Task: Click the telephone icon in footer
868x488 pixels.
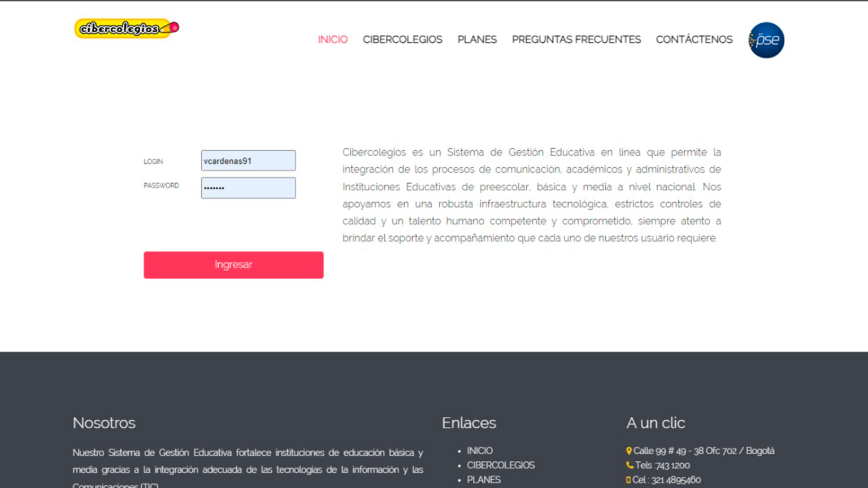Action: tap(630, 465)
